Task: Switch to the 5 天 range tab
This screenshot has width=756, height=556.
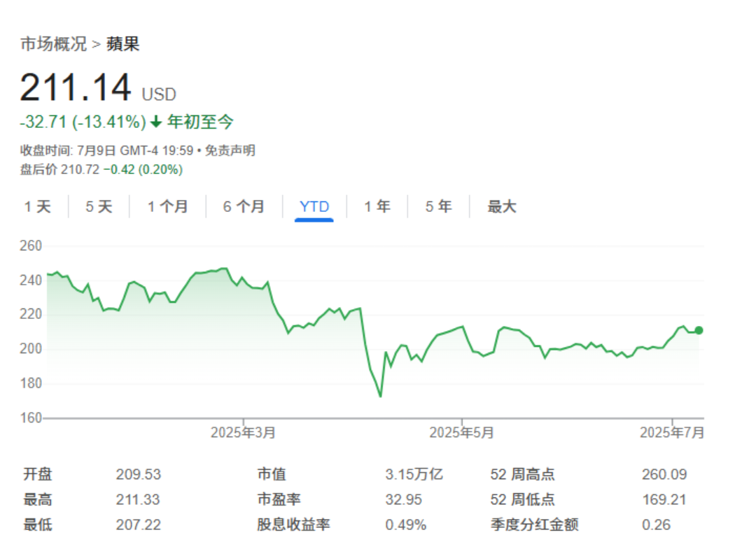Action: coord(99,207)
